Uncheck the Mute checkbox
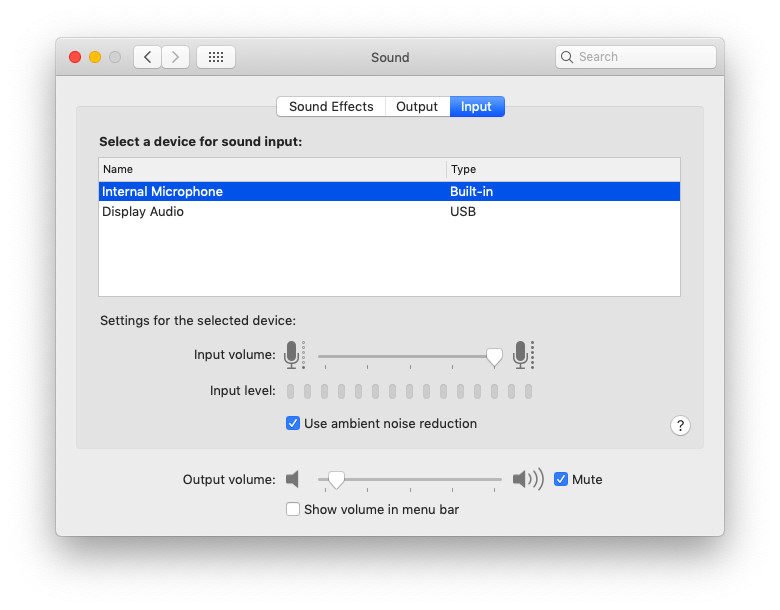This screenshot has height=610, width=780. coord(561,479)
